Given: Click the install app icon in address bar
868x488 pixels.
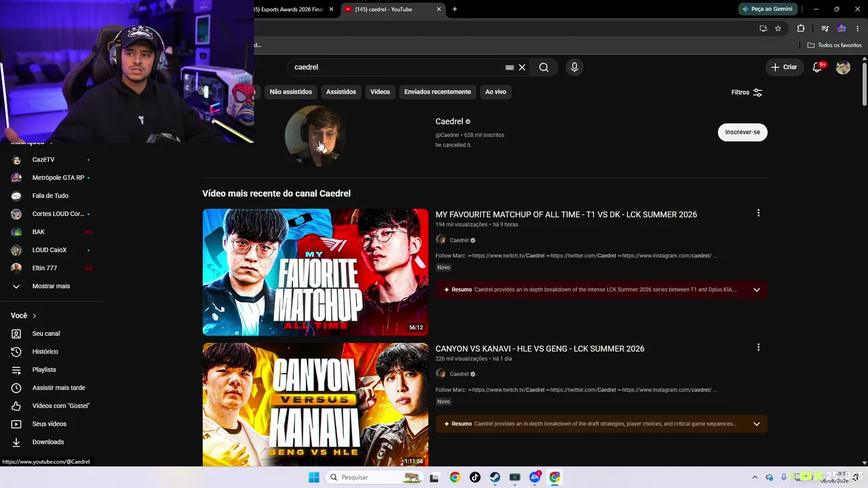Looking at the screenshot, I should tap(763, 28).
